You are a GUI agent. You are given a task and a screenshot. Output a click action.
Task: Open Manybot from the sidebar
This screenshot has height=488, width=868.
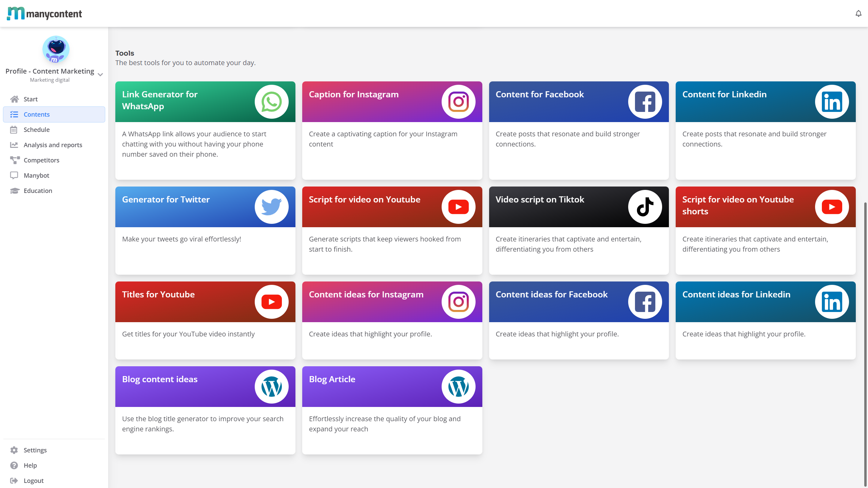[36, 175]
